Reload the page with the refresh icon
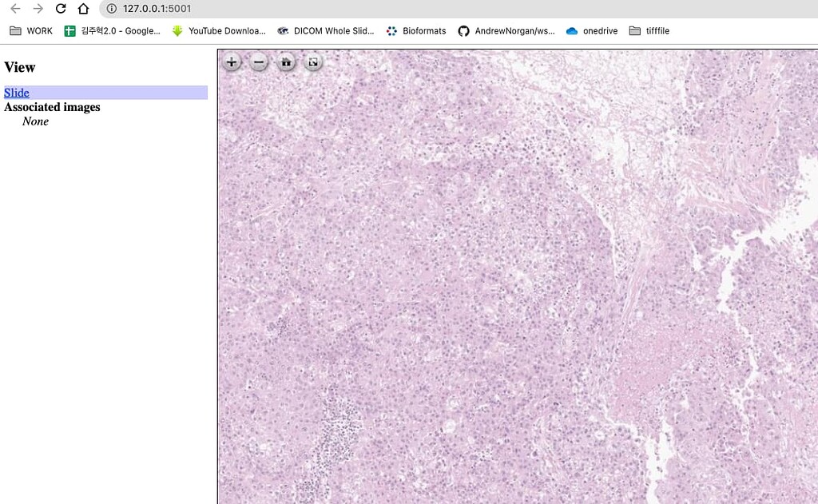This screenshot has height=504, width=818. 61,8
